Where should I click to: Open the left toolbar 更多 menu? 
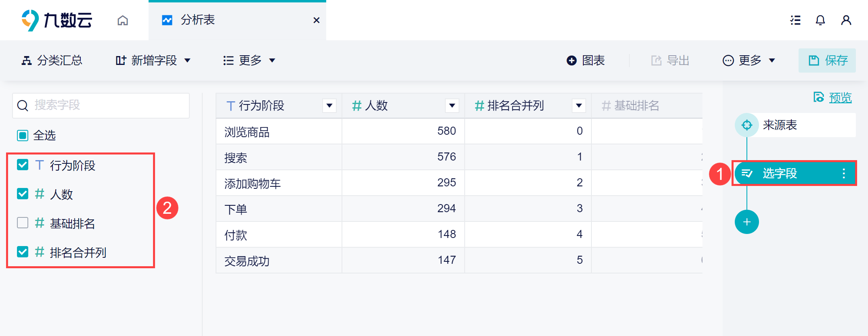pos(249,61)
